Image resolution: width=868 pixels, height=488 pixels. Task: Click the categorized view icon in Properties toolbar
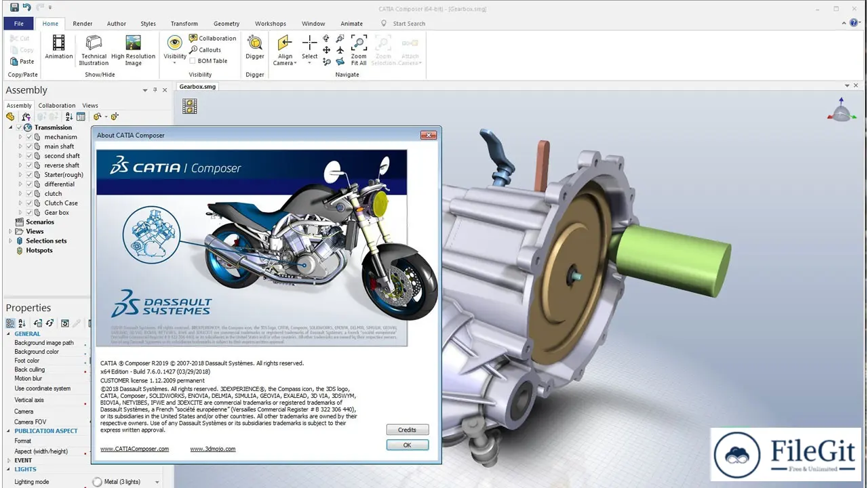[10, 323]
